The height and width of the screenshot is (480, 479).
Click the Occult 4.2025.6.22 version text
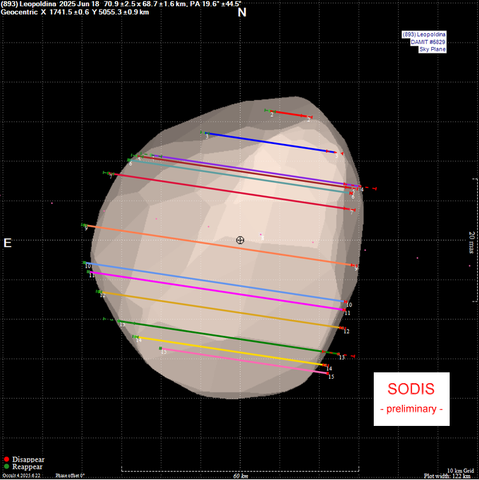21,476
